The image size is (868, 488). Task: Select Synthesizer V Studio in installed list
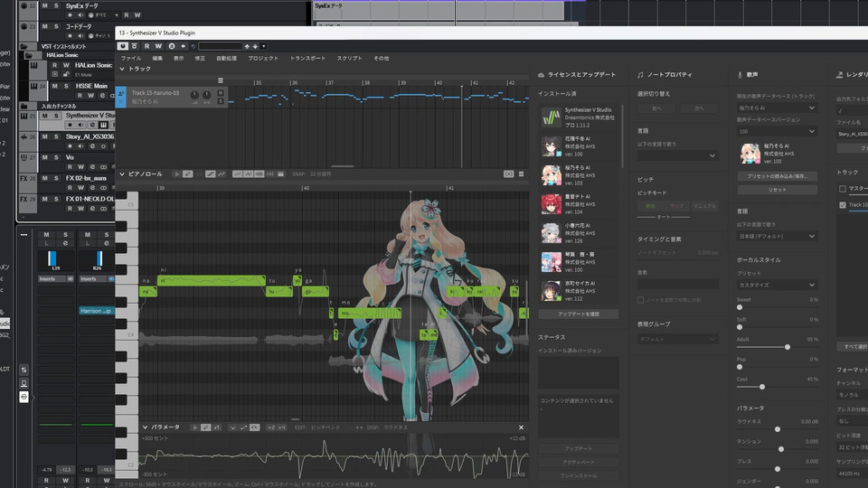point(579,117)
